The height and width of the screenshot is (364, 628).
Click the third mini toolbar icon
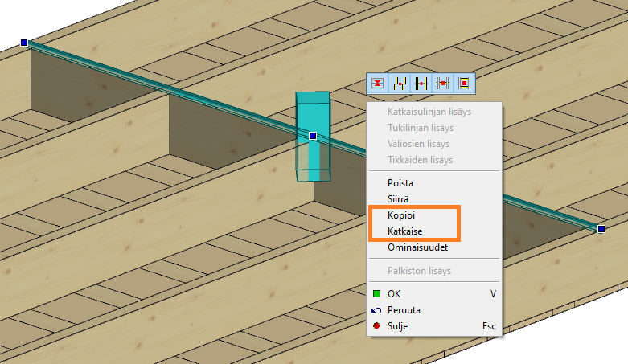click(x=421, y=83)
